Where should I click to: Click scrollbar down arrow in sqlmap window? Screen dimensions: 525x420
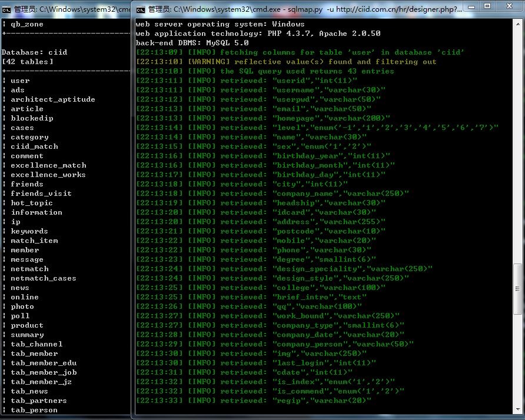(x=517, y=409)
